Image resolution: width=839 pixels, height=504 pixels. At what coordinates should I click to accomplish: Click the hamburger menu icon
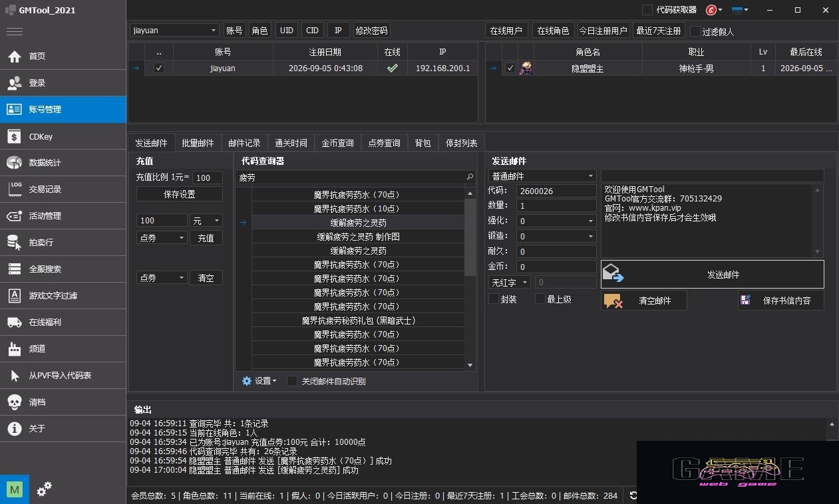tap(15, 31)
